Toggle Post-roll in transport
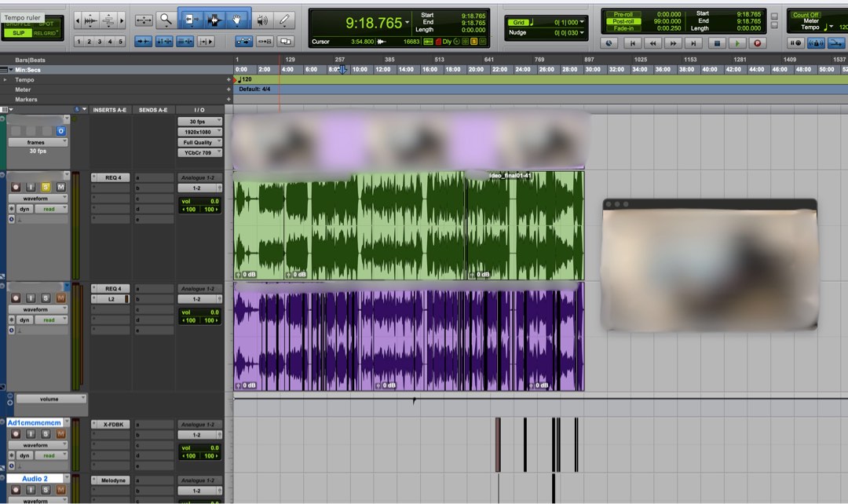The width and height of the screenshot is (848, 504). [623, 21]
